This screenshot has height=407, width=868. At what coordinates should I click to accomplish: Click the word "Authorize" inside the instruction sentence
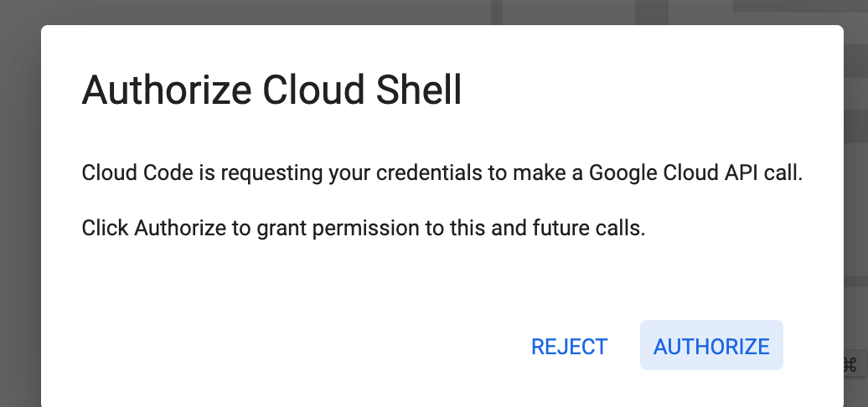click(x=180, y=228)
